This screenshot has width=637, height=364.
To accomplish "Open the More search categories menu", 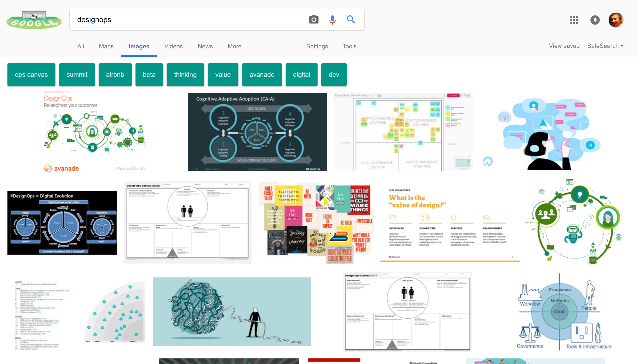I will tap(234, 46).
